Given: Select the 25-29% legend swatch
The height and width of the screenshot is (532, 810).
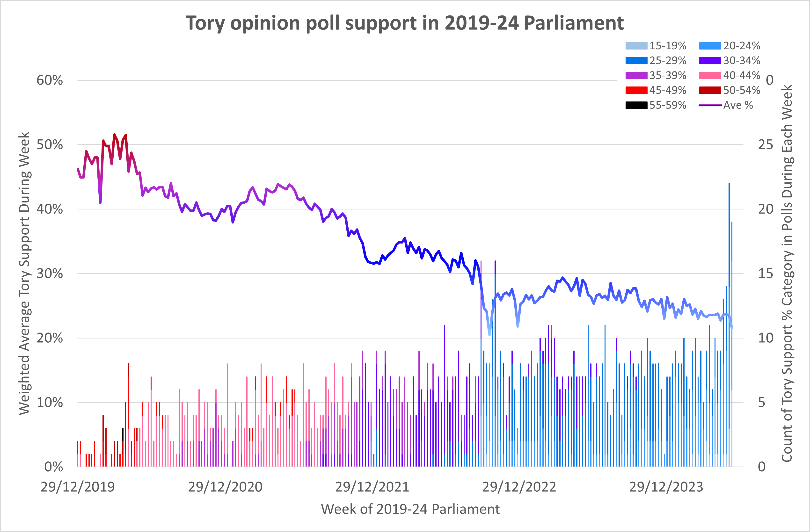Looking at the screenshot, I should pos(636,61).
